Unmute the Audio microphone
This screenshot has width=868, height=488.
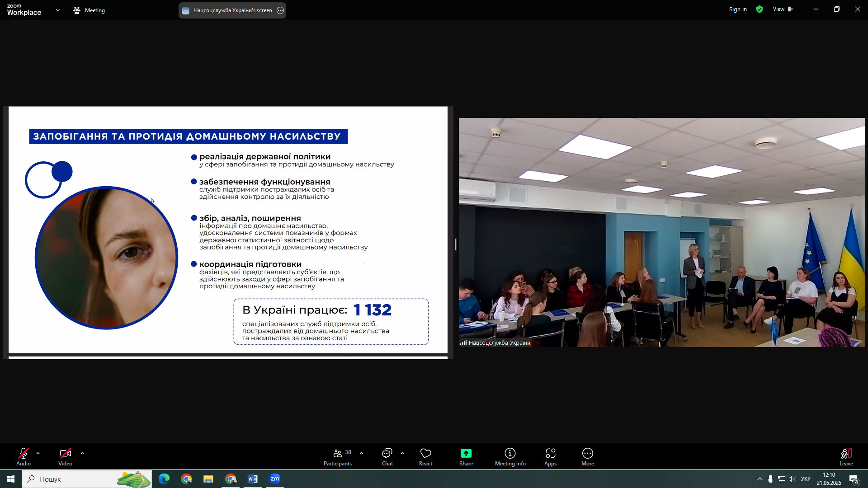tap(24, 454)
